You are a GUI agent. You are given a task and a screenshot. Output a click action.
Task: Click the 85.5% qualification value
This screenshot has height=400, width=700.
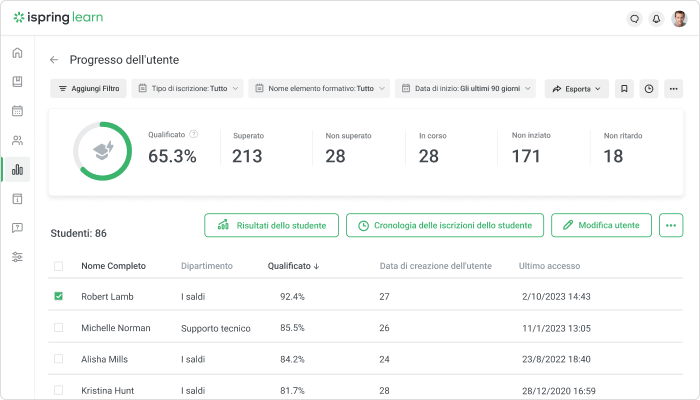point(292,328)
